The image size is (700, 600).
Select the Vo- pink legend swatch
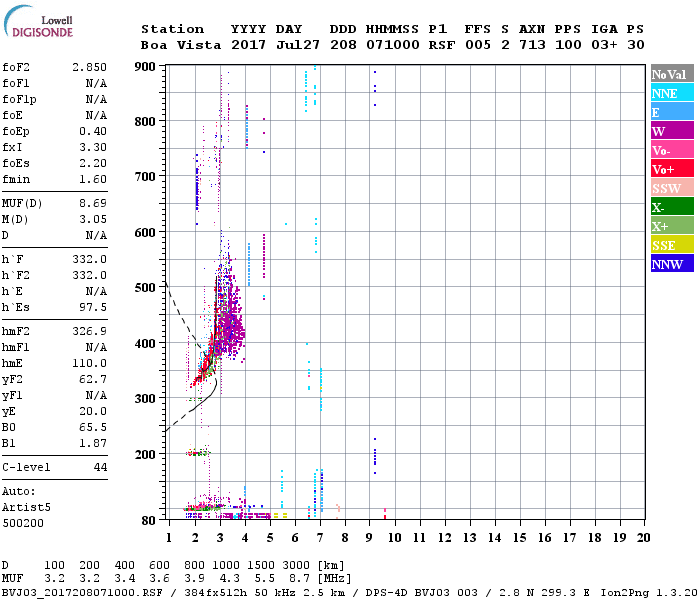coord(672,150)
